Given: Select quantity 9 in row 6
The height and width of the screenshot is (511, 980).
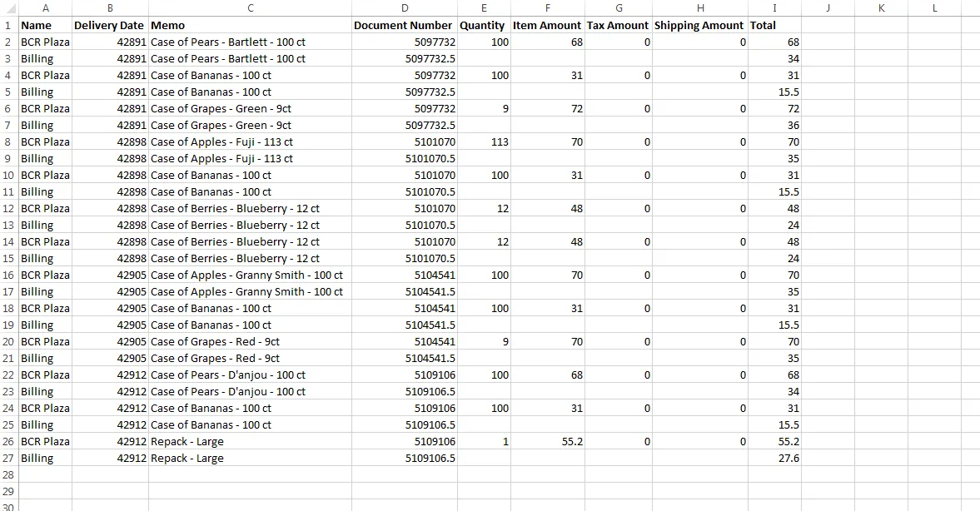Looking at the screenshot, I should click(x=484, y=109).
